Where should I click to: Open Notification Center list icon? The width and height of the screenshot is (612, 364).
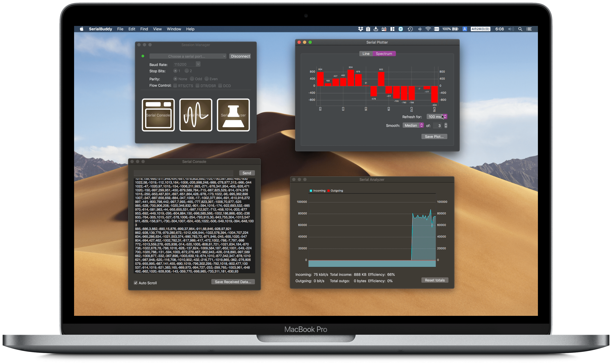tap(529, 29)
